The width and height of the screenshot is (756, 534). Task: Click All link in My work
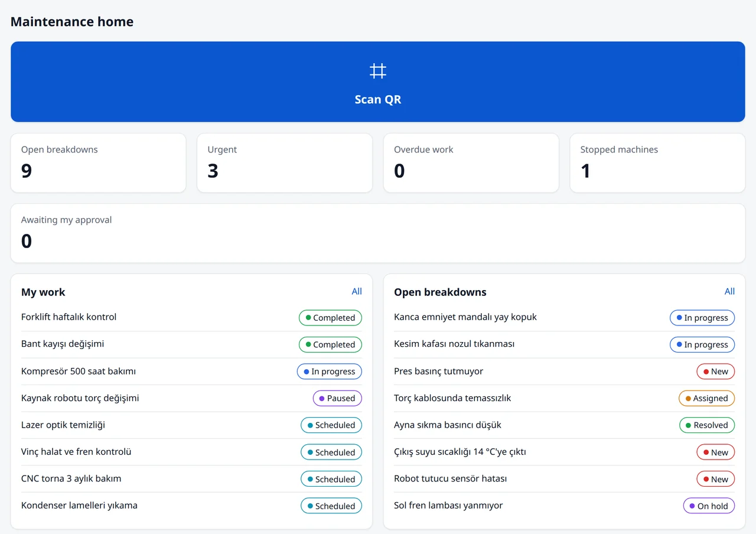click(x=357, y=291)
